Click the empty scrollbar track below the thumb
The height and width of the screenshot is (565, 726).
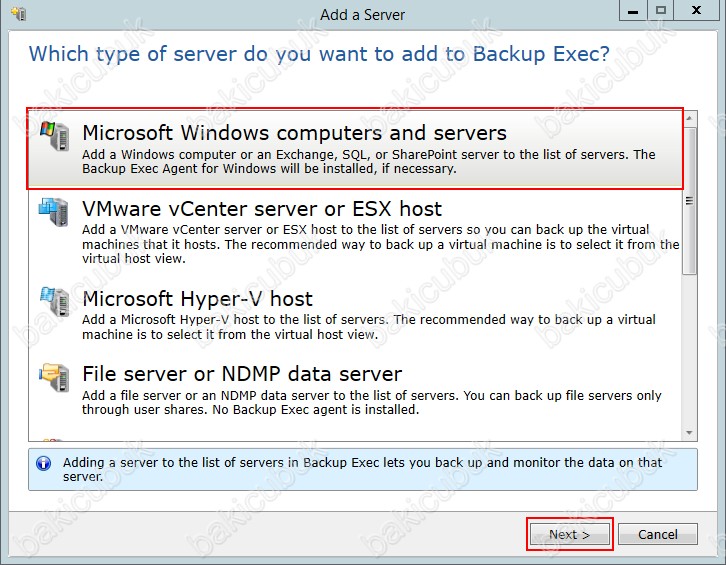(x=689, y=350)
